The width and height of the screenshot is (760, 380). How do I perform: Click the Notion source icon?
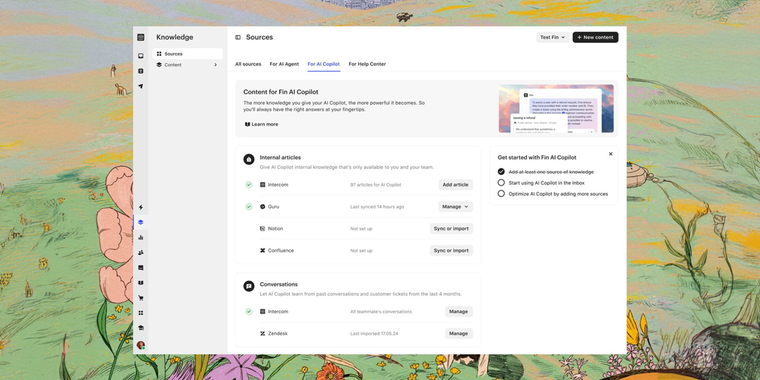pyautogui.click(x=263, y=228)
